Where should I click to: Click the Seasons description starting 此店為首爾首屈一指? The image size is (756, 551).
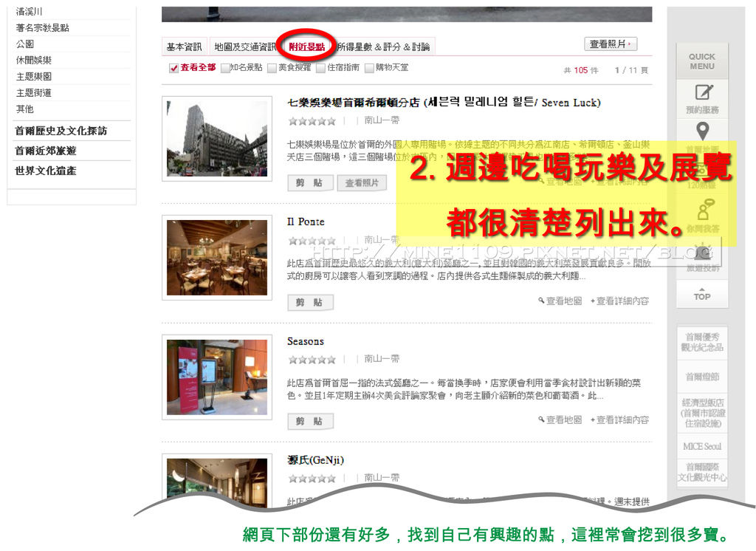[464, 389]
